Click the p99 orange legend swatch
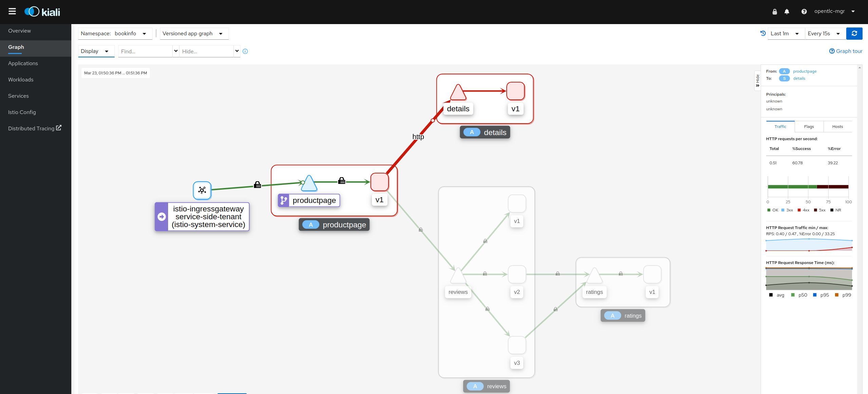This screenshot has width=868, height=394. click(x=837, y=295)
